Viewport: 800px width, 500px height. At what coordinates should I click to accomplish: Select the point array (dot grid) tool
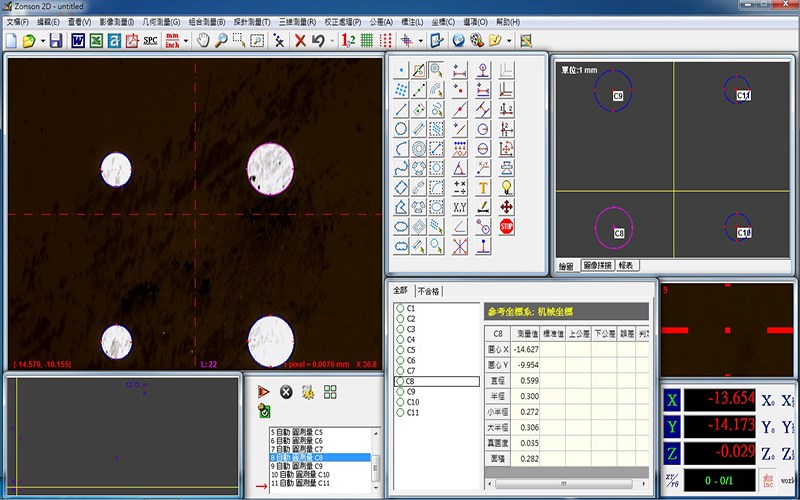pos(401,90)
